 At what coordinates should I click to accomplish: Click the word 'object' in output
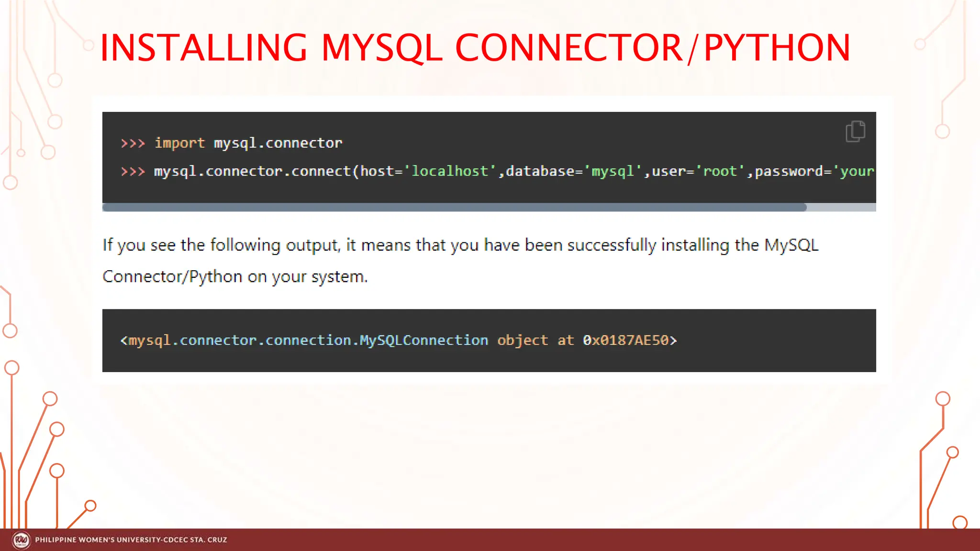[522, 340]
